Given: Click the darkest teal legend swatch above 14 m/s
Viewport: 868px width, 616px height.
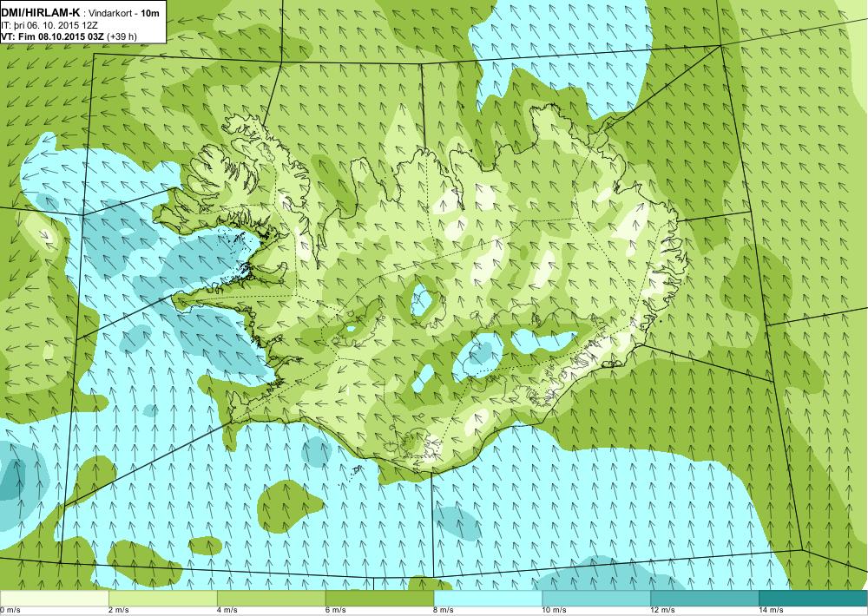Looking at the screenshot, I should [814, 599].
